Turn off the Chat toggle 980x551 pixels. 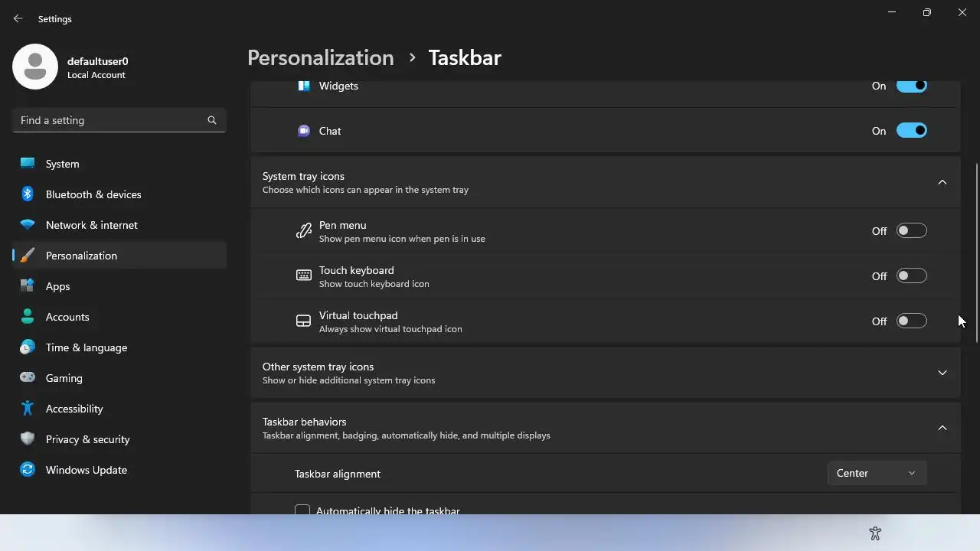911,131
